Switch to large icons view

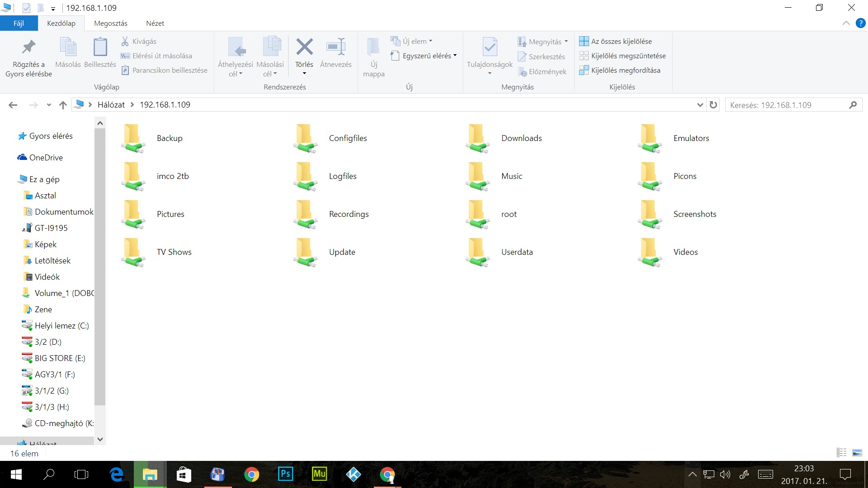tap(857, 452)
